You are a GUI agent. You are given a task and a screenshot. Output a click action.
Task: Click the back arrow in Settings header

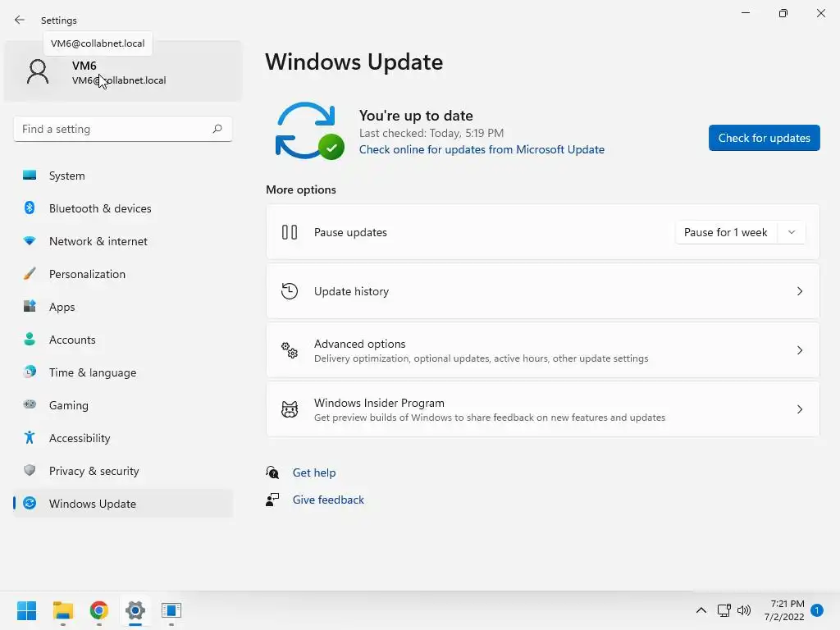click(20, 20)
